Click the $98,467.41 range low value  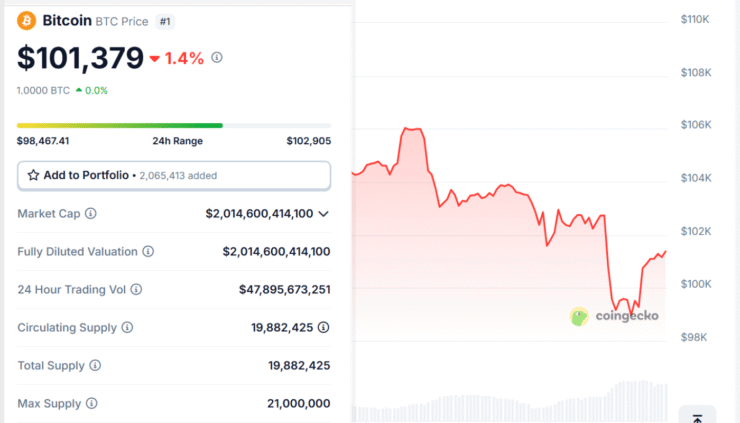click(43, 141)
